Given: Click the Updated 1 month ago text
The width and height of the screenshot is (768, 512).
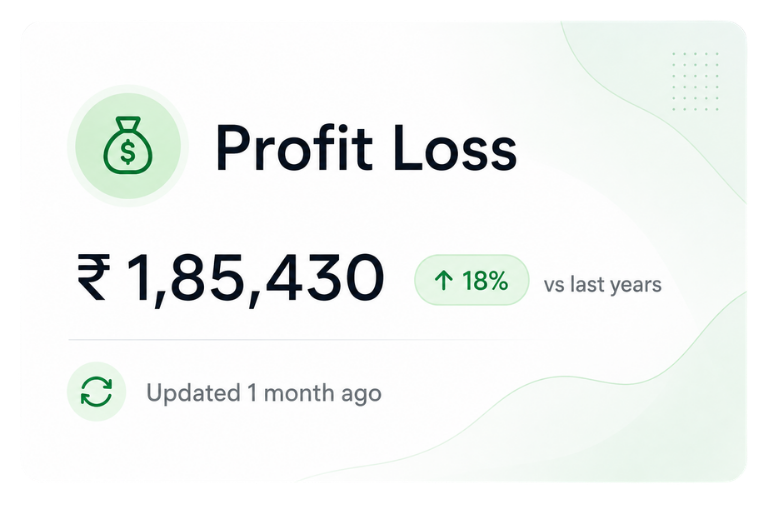Looking at the screenshot, I should 264,393.
